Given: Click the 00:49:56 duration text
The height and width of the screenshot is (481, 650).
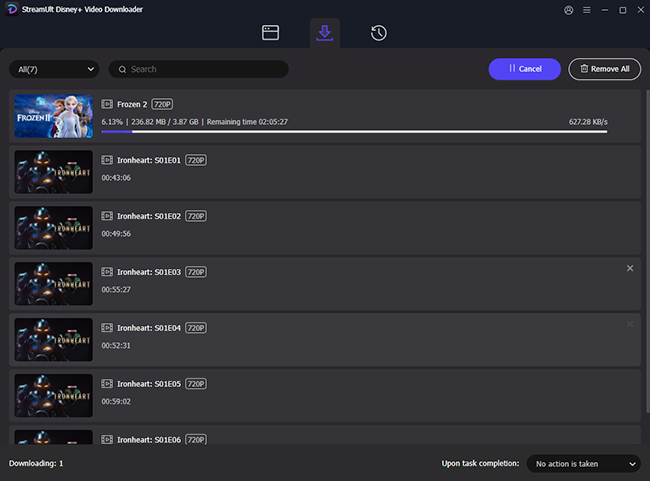Looking at the screenshot, I should [116, 234].
